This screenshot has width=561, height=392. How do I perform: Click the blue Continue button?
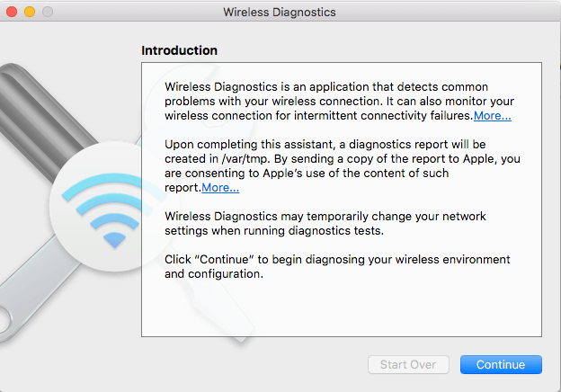pyautogui.click(x=501, y=364)
